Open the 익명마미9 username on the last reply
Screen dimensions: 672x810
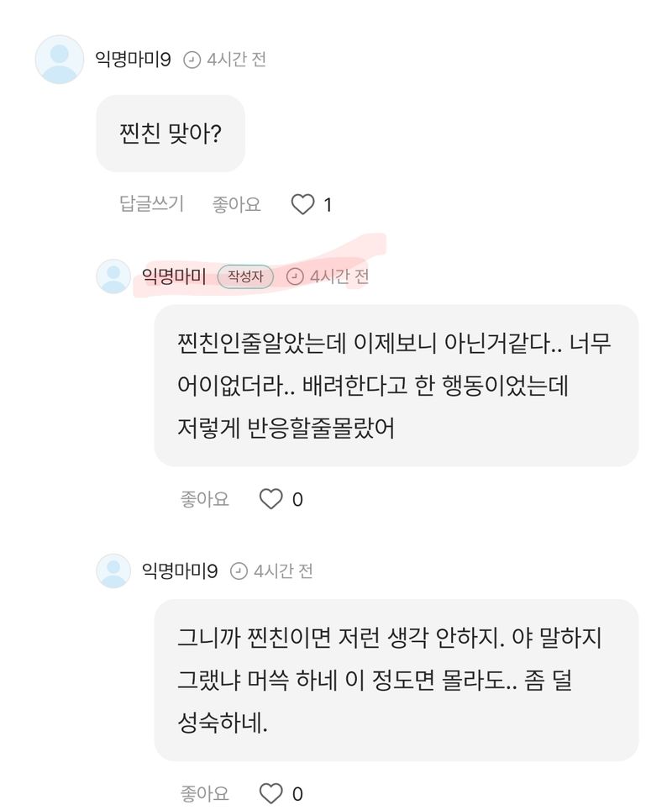(x=181, y=571)
